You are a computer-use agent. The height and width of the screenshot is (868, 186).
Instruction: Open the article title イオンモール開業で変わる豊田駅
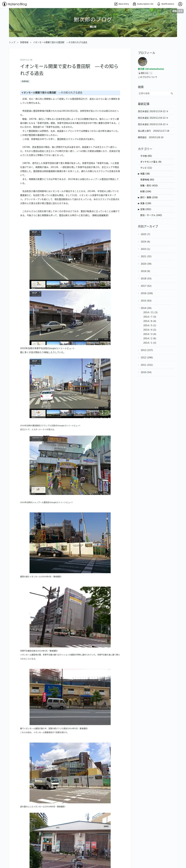(69, 70)
